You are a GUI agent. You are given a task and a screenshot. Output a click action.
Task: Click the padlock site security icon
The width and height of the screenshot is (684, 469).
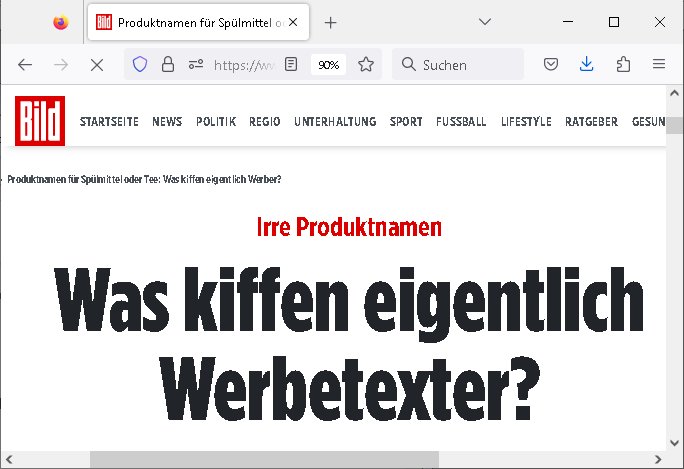(167, 64)
